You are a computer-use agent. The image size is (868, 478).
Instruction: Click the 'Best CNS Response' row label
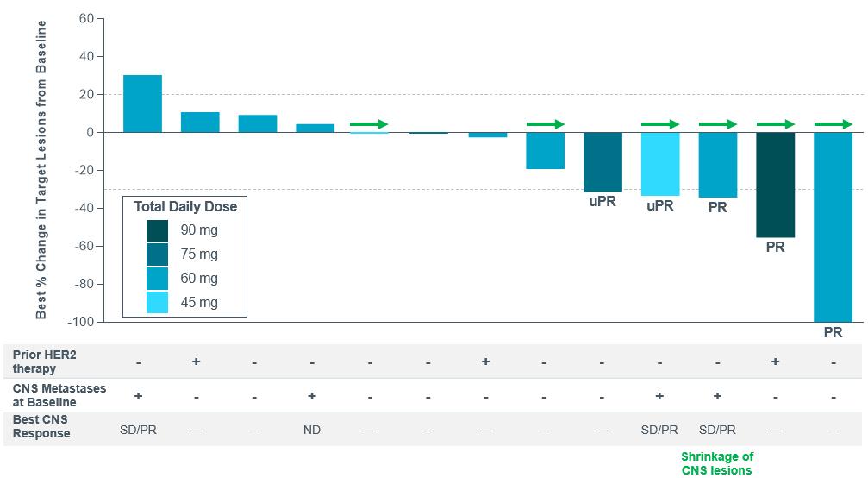[42, 428]
